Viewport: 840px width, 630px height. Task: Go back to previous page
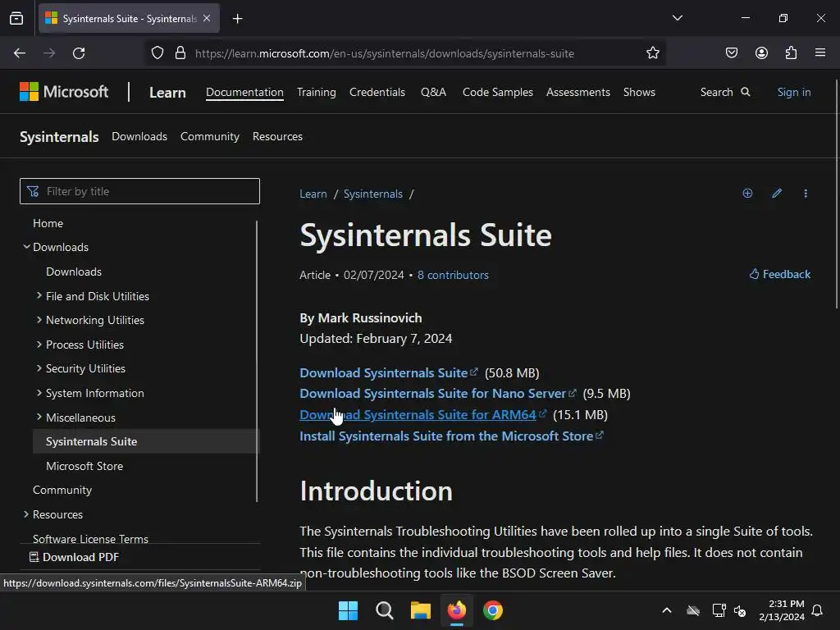tap(20, 53)
